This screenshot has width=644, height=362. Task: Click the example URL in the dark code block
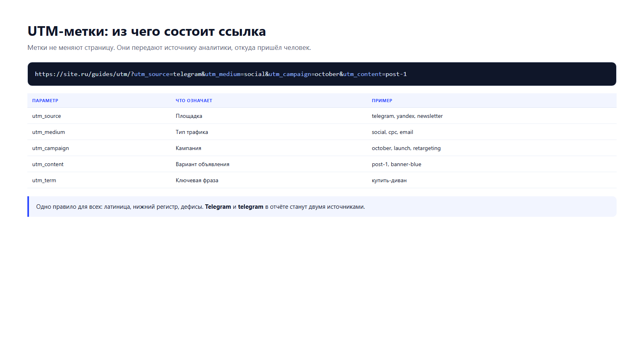221,74
